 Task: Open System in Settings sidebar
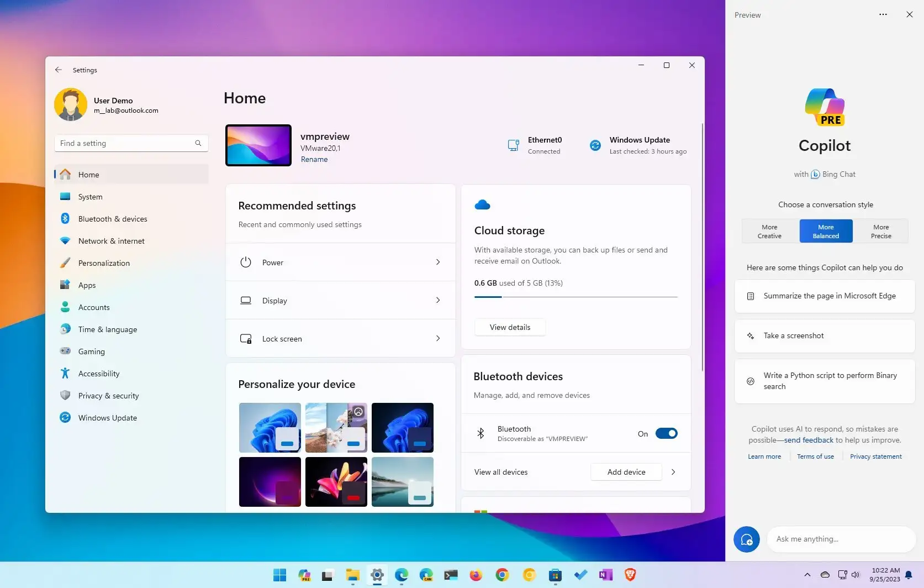[x=131, y=197]
